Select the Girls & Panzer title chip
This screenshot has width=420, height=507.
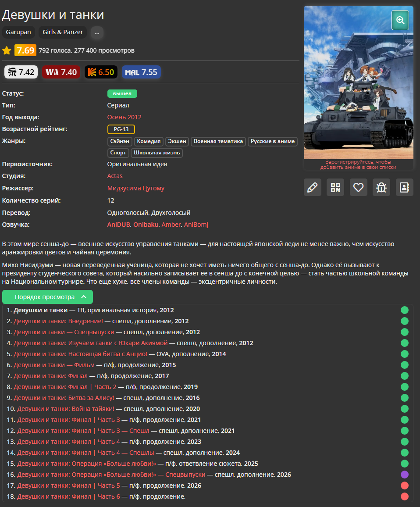pos(63,32)
